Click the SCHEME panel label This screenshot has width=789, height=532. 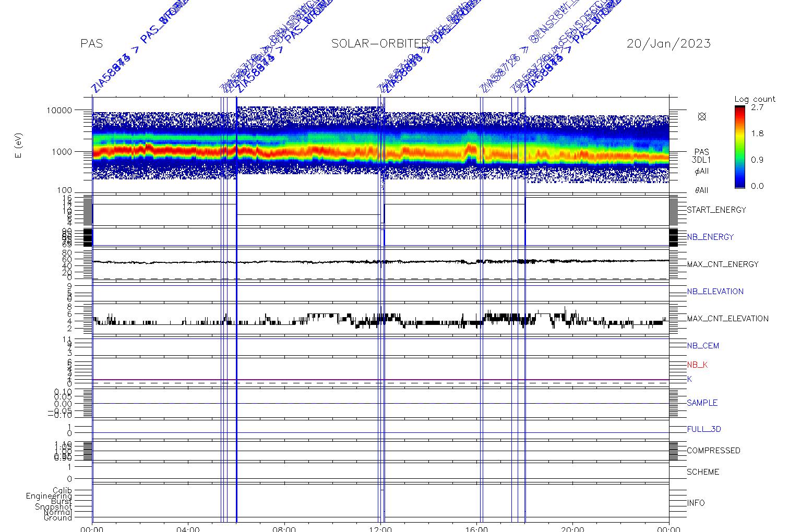click(703, 472)
